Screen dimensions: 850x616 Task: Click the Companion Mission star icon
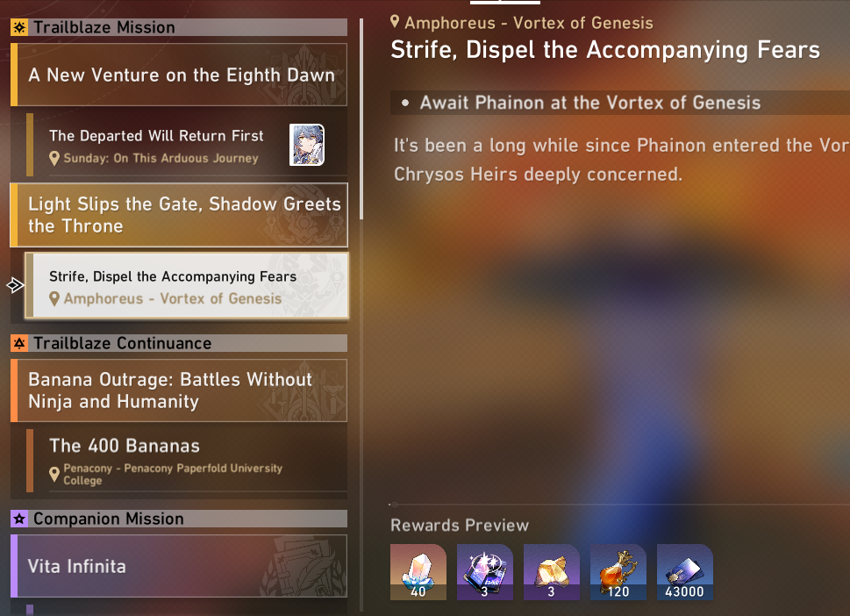[19, 519]
